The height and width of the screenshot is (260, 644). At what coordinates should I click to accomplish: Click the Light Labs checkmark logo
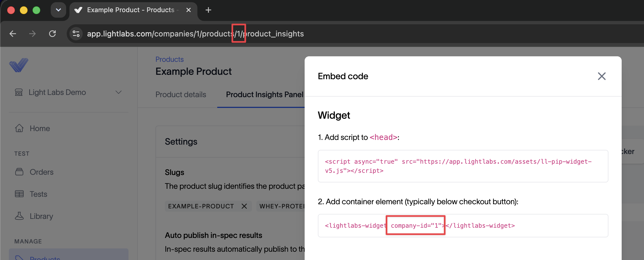(x=19, y=65)
